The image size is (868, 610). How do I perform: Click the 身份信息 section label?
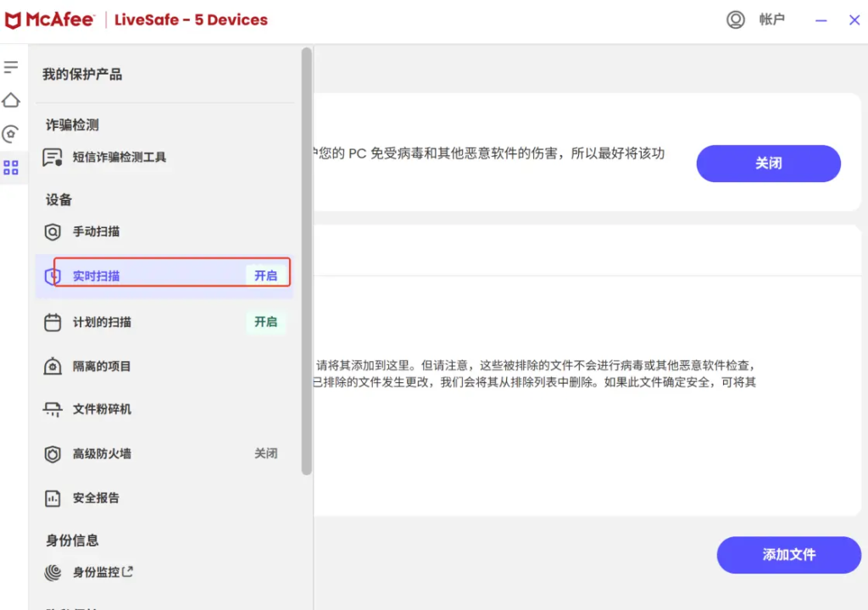coord(72,541)
